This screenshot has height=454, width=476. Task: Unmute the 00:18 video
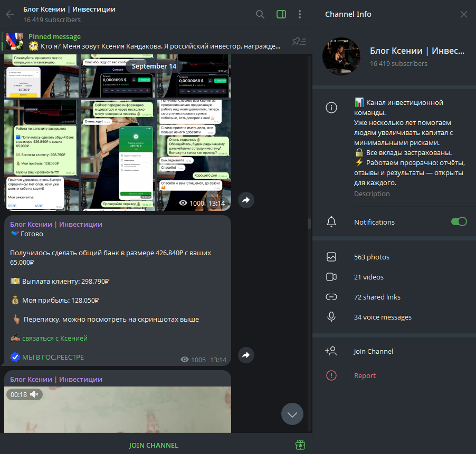tap(35, 394)
